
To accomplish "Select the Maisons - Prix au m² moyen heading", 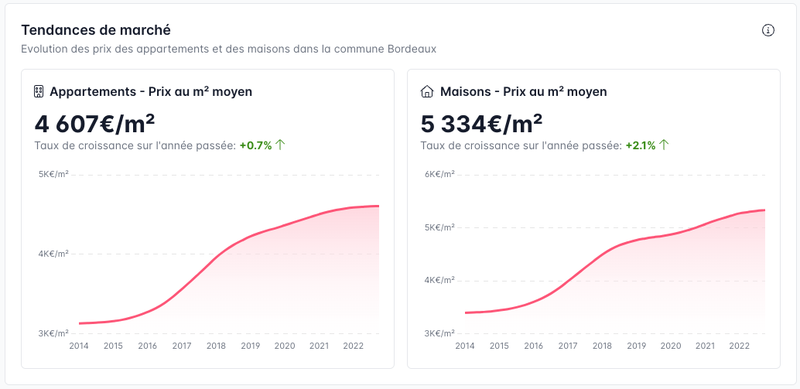I will 523,92.
